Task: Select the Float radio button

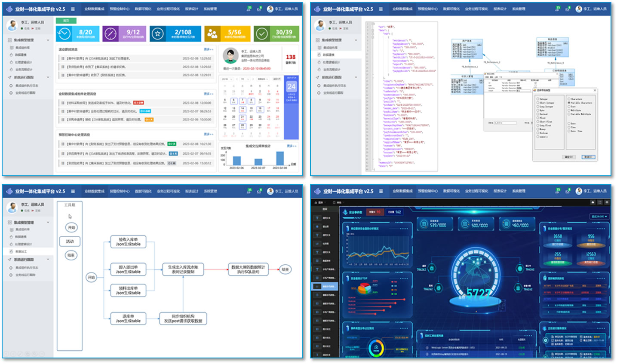Action: coord(537,118)
